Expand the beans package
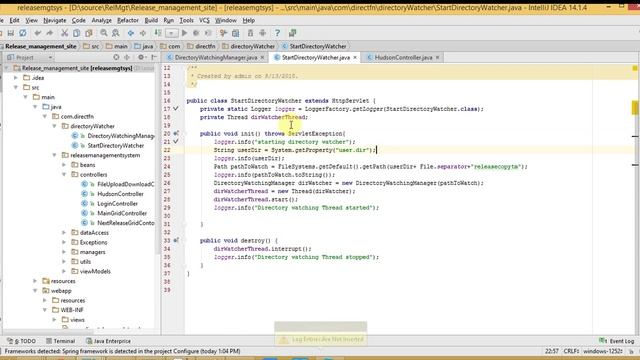 pyautogui.click(x=64, y=165)
